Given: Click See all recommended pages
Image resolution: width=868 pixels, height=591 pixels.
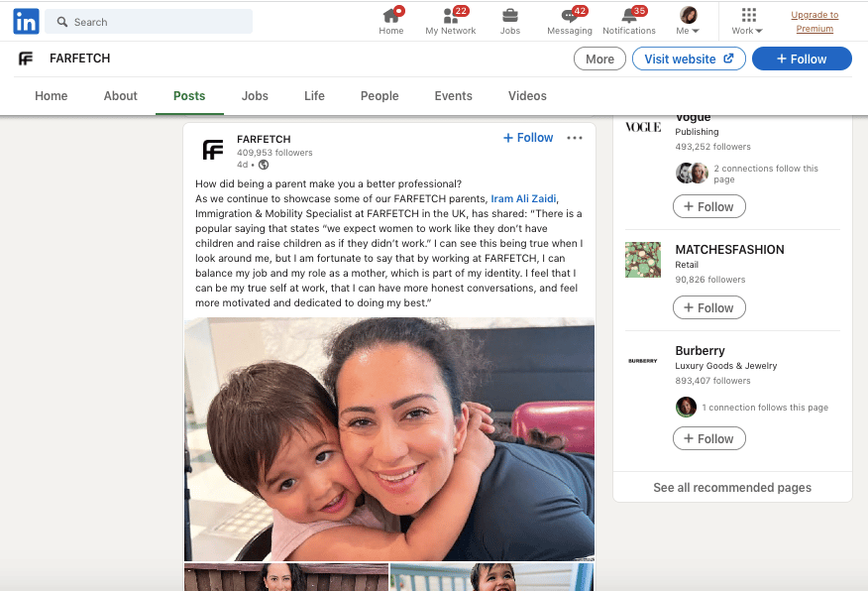Looking at the screenshot, I should [x=732, y=488].
